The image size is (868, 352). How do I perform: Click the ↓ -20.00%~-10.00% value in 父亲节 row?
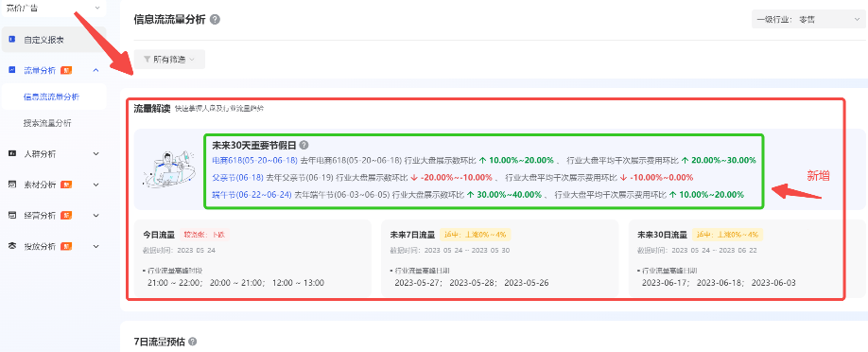coord(451,177)
